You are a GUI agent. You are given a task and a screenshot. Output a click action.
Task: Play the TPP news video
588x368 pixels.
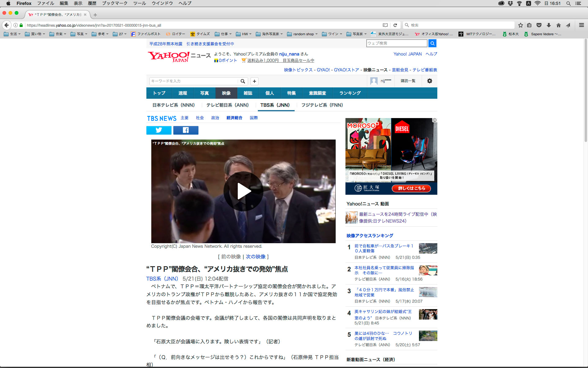[243, 191]
